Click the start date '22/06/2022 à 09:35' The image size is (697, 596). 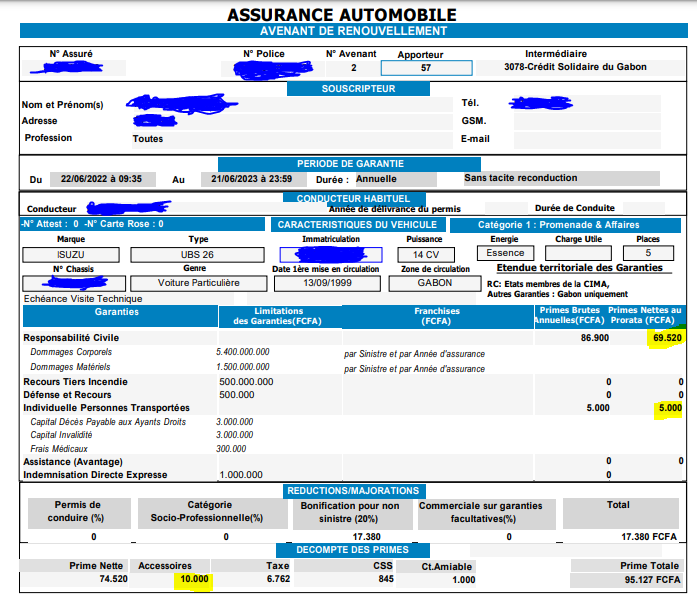[x=101, y=179]
